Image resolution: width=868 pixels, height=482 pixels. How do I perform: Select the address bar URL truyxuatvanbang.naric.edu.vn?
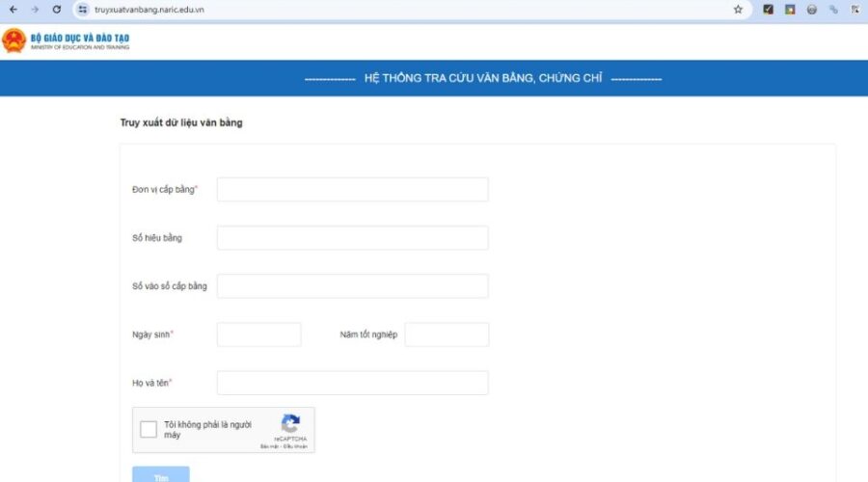(x=149, y=10)
